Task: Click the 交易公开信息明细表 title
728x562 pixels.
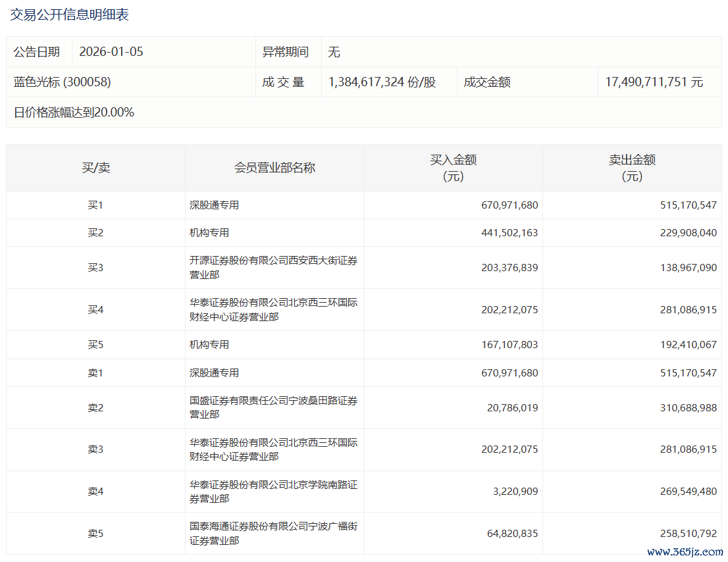Action: point(69,14)
